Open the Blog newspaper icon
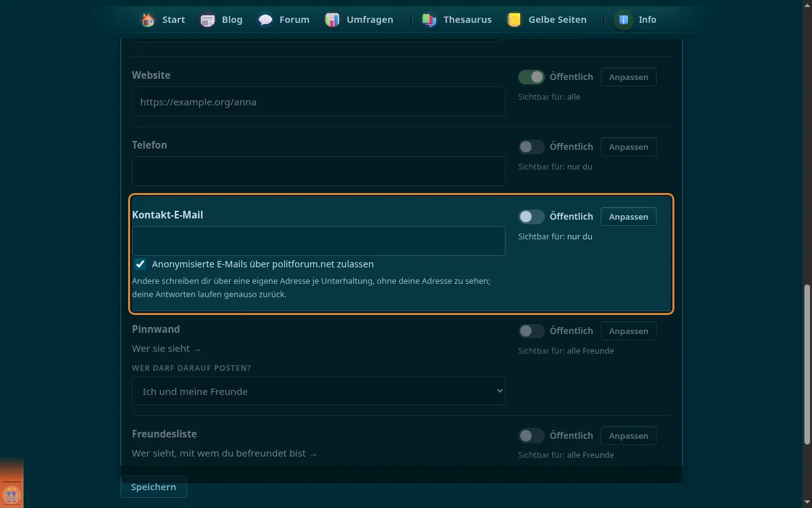The image size is (812, 508). coord(207,20)
